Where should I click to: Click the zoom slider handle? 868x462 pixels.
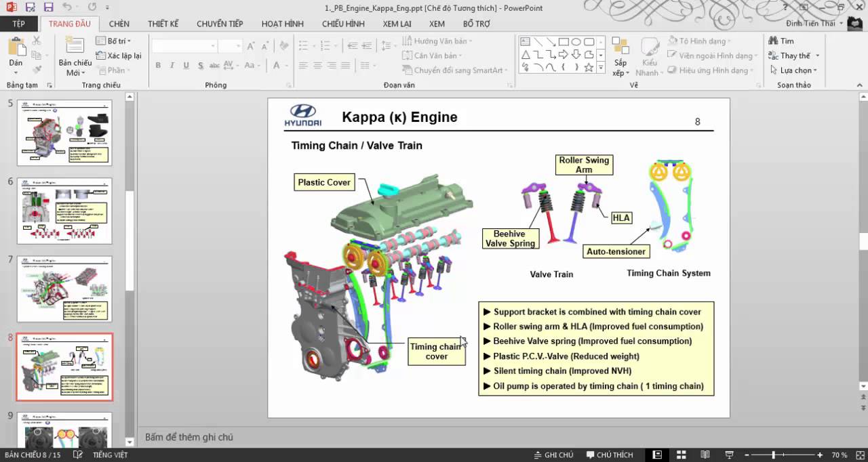pos(773,455)
